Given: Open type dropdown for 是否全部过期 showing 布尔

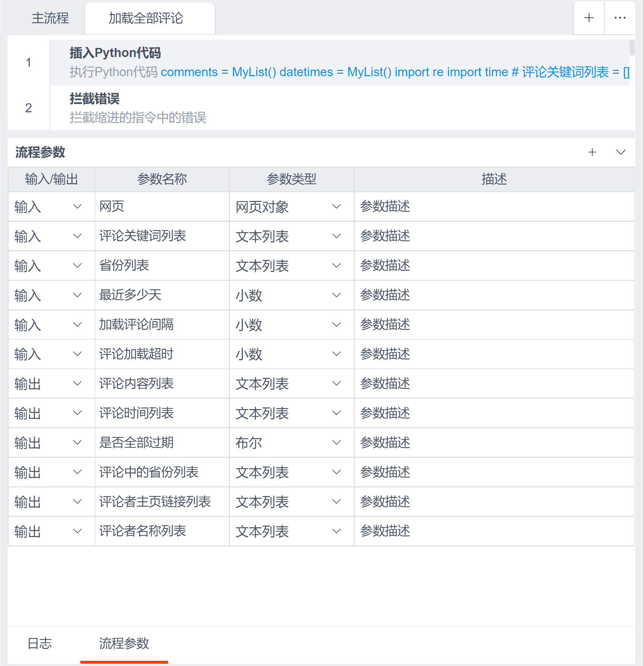Looking at the screenshot, I should (289, 442).
